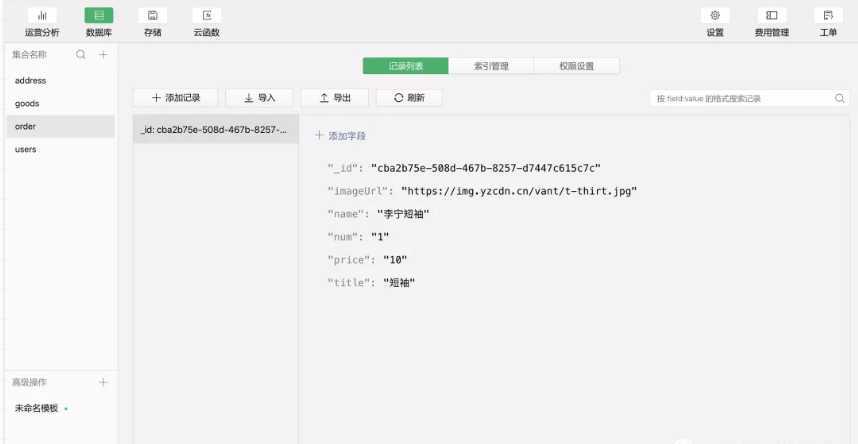Select the address collection
The height and width of the screenshot is (444, 858).
(61, 80)
